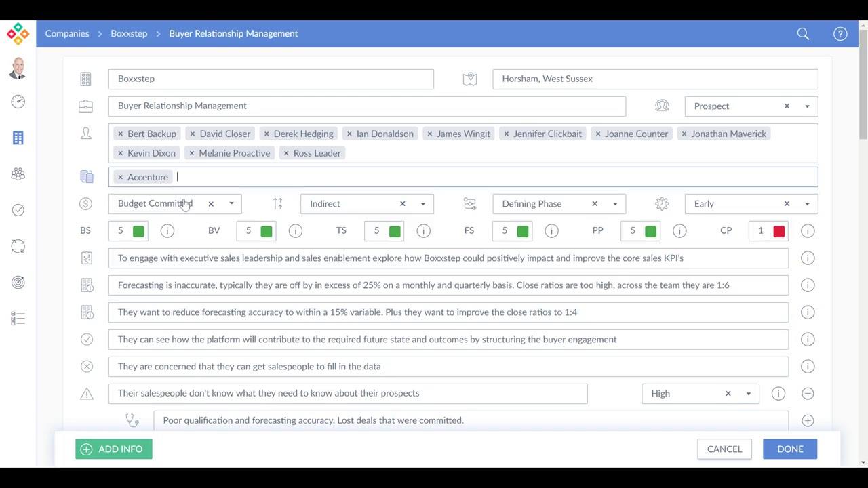Click the DONE button
Image resolution: width=868 pixels, height=488 pixels.
pyautogui.click(x=789, y=449)
